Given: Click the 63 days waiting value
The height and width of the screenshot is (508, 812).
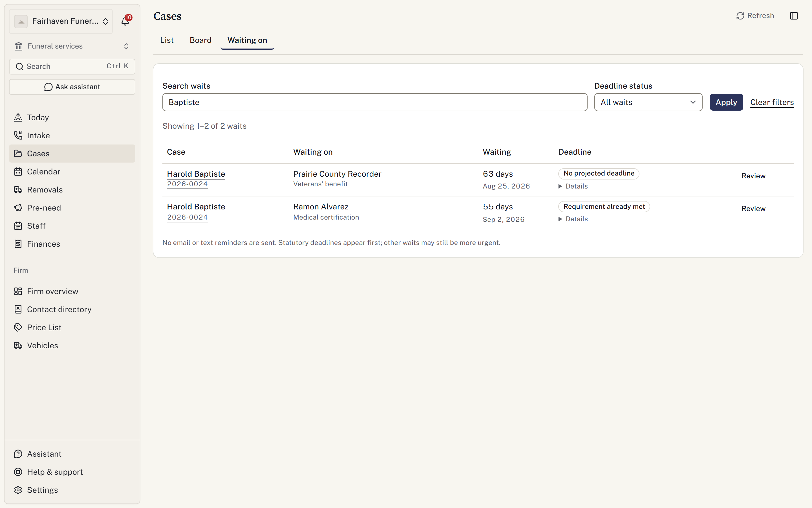Looking at the screenshot, I should tap(498, 174).
